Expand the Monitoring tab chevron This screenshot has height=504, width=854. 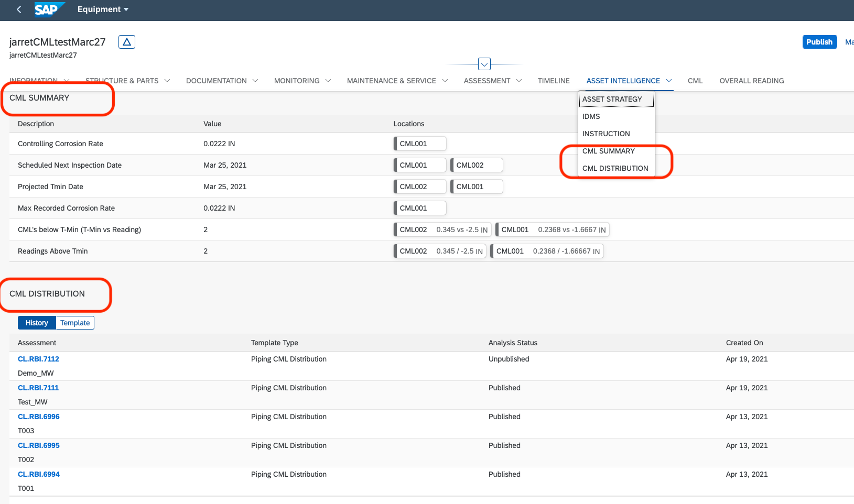point(328,81)
